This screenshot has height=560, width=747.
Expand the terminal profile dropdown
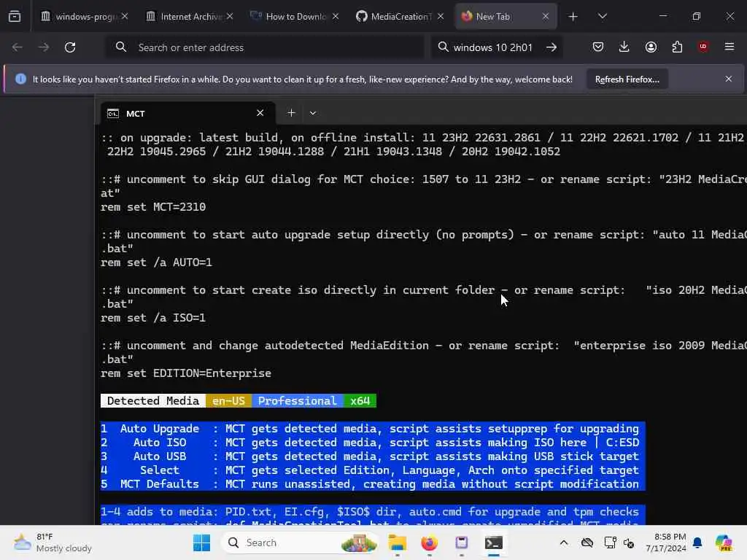point(313,113)
